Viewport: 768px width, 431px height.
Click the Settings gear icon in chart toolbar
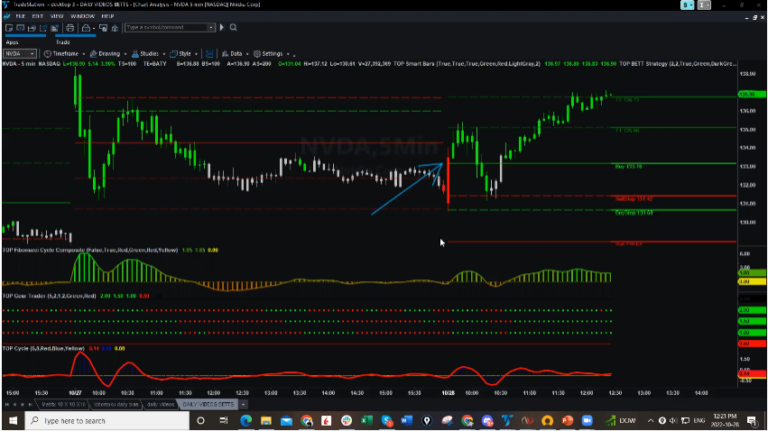point(255,53)
